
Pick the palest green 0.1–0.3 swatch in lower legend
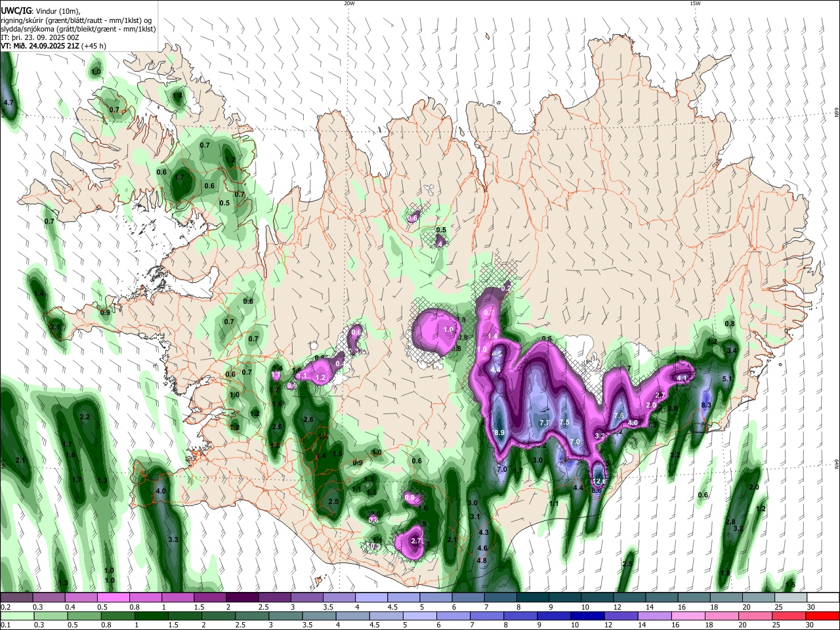[x=16, y=616]
